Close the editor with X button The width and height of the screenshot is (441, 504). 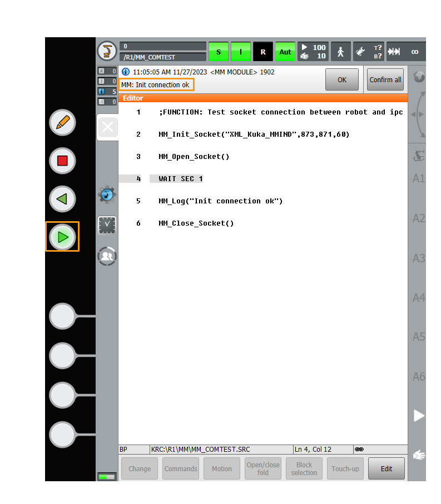(108, 127)
